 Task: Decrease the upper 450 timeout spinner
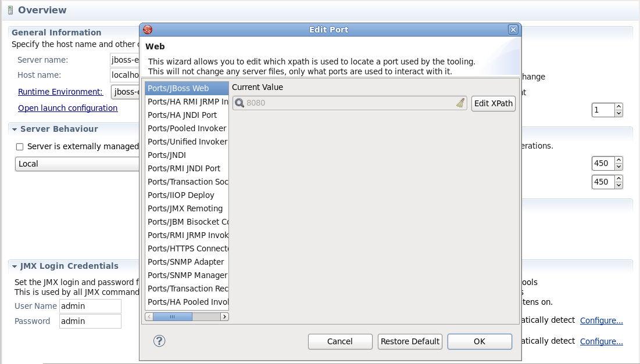618,167
